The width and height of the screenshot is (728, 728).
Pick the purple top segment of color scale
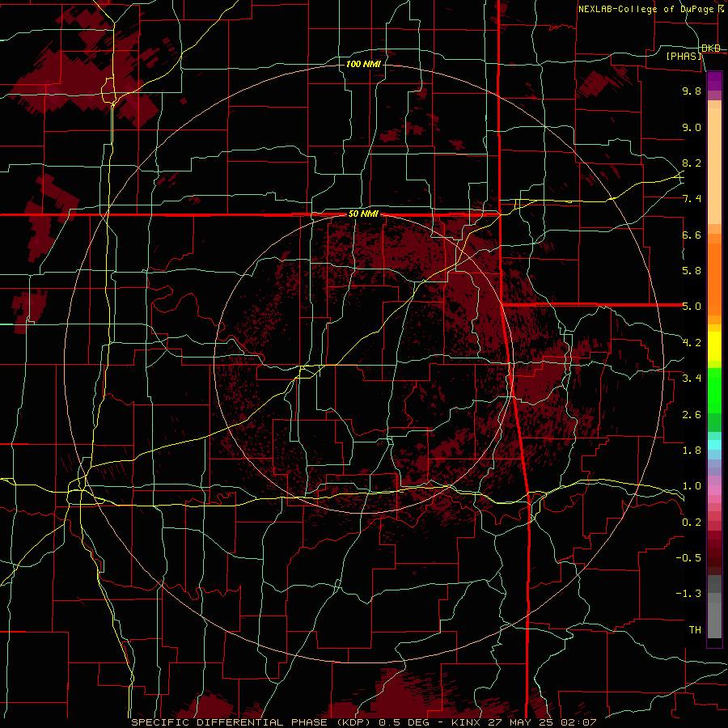714,81
